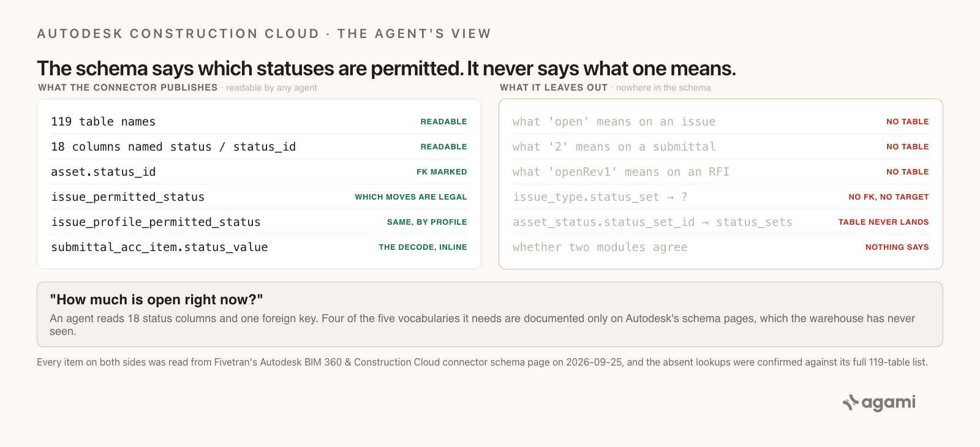
Task: Click the READABLE tag beside '119 table names'
Action: point(443,121)
